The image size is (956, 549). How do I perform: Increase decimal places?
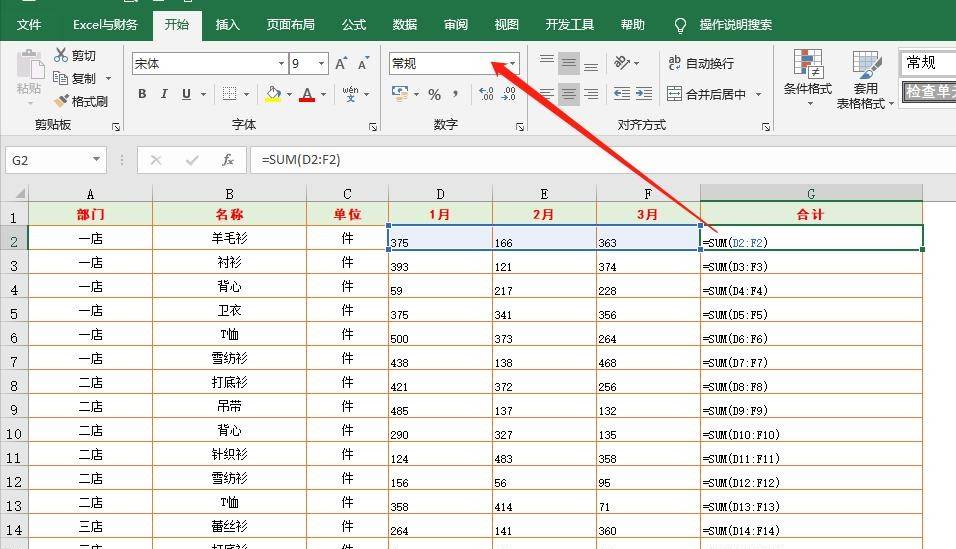(x=486, y=94)
